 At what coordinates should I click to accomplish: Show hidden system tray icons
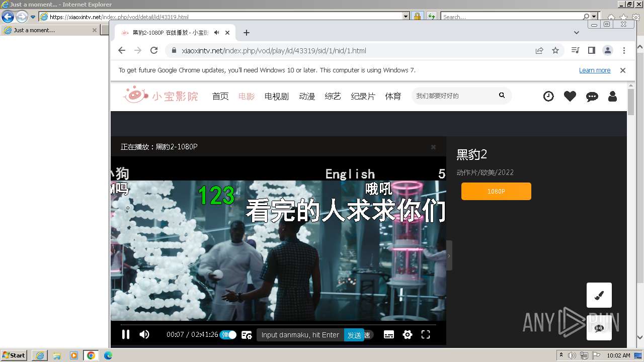pyautogui.click(x=561, y=355)
